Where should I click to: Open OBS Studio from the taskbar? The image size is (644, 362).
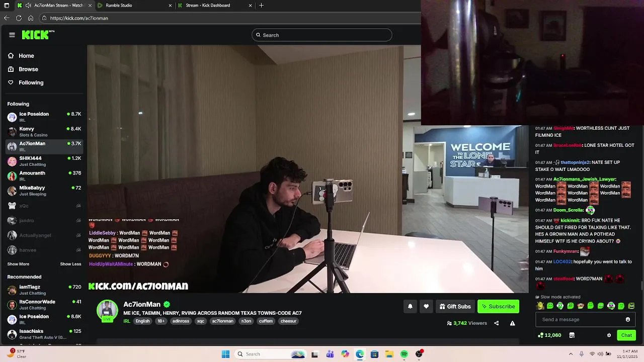pyautogui.click(x=419, y=354)
